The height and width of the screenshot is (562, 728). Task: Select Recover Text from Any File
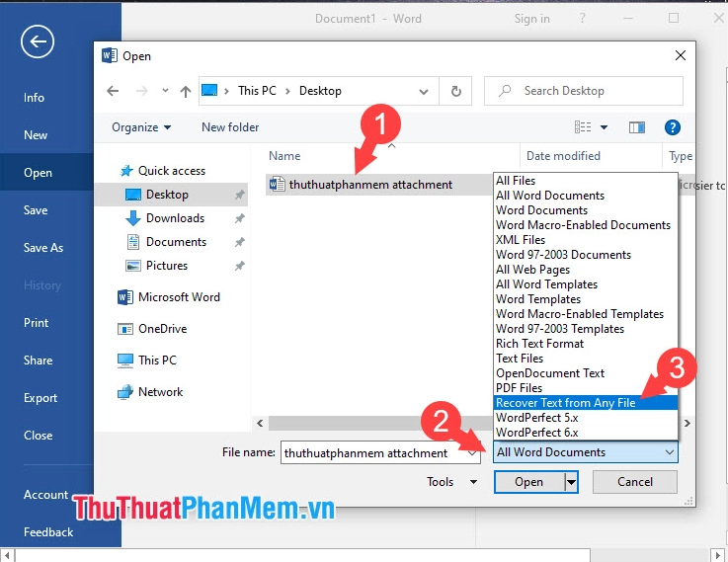point(585,403)
